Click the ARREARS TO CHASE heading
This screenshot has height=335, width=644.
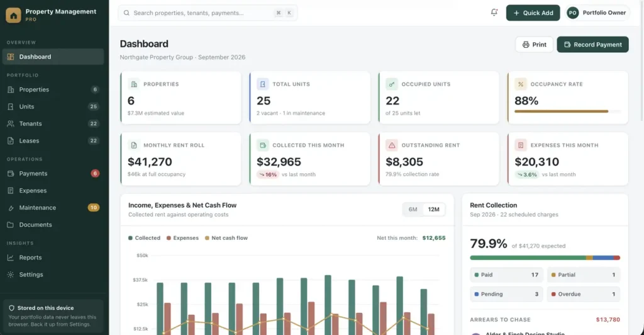[x=500, y=319]
